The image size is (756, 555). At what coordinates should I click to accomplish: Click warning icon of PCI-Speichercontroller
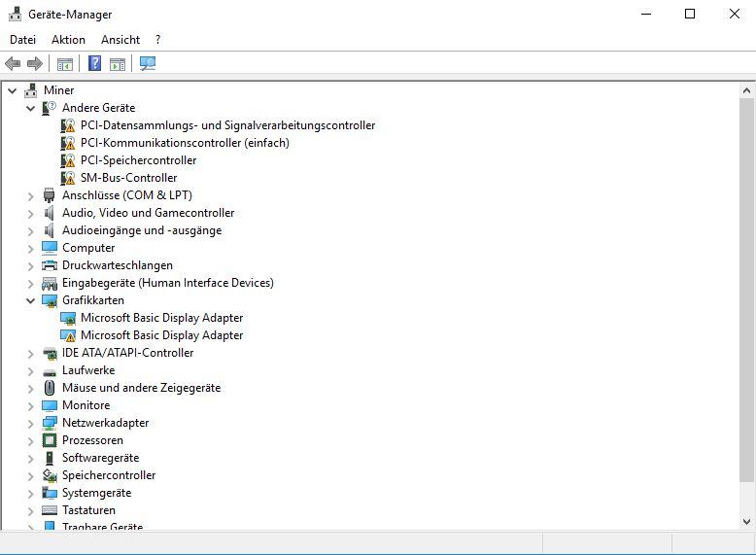pyautogui.click(x=68, y=160)
